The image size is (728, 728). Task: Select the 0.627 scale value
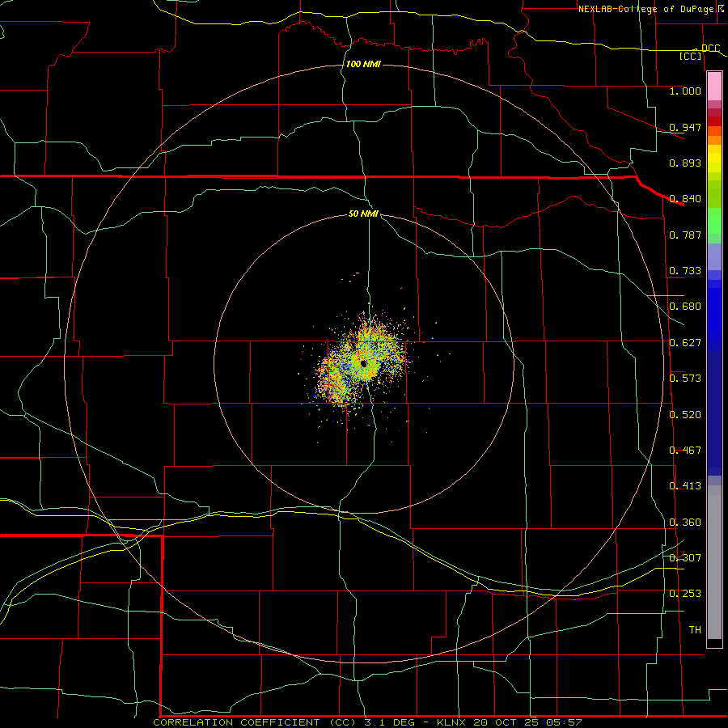(x=685, y=343)
